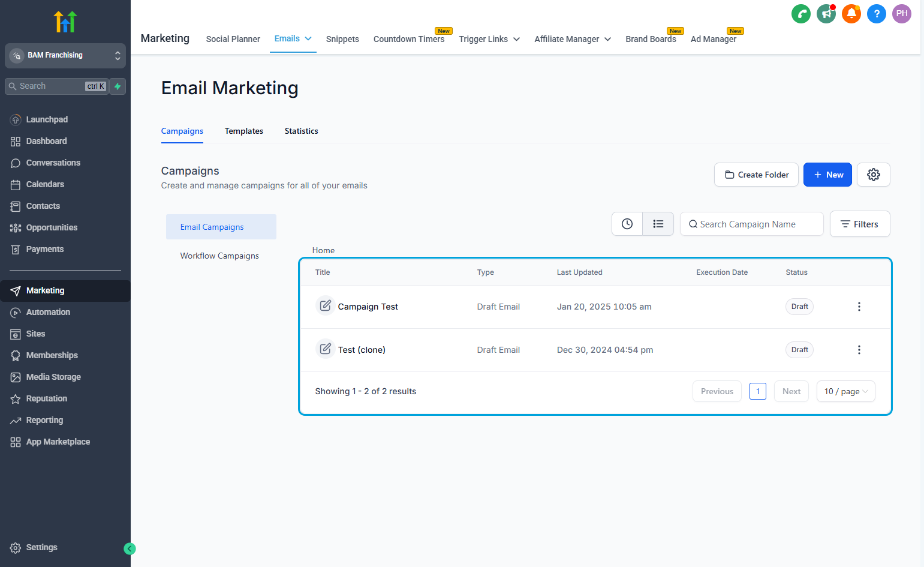Viewport: 924px width, 567px height.
Task: Focus the Search Campaign Name field
Action: pyautogui.click(x=752, y=224)
